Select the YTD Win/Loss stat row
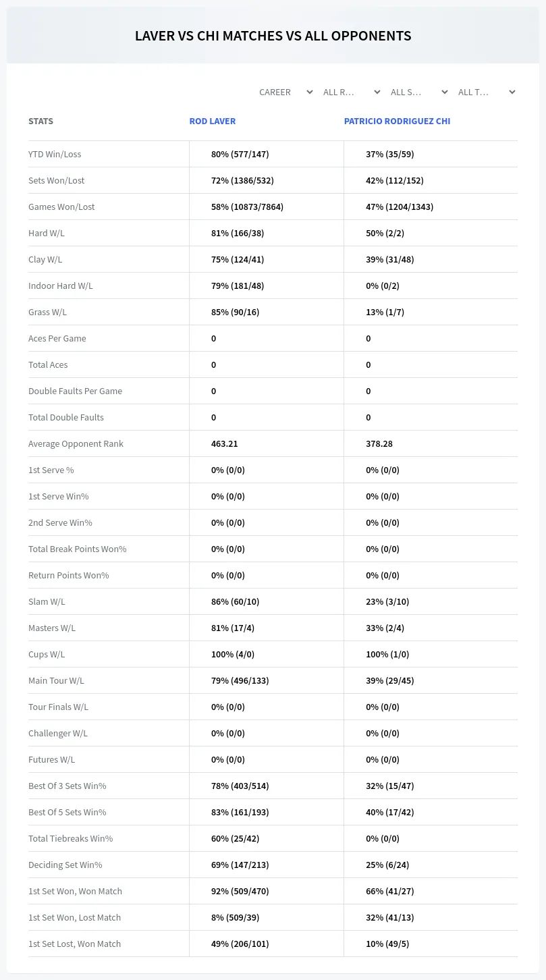 click(x=273, y=154)
